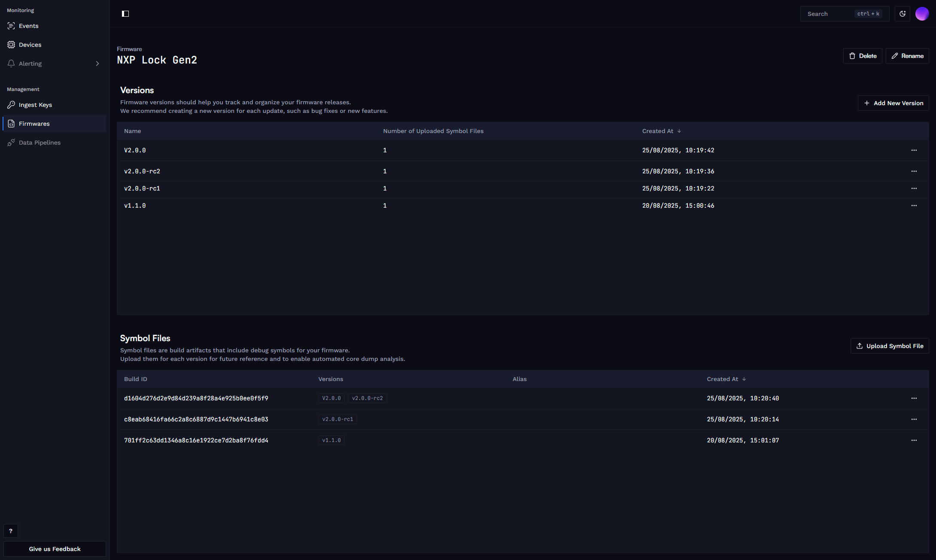
Task: Give us Feedback button
Action: (x=55, y=549)
